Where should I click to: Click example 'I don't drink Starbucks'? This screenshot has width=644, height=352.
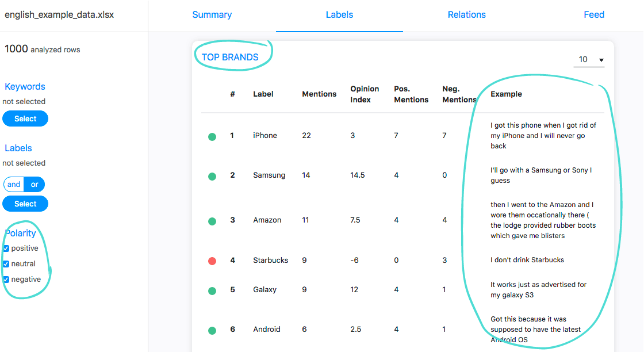(x=527, y=260)
